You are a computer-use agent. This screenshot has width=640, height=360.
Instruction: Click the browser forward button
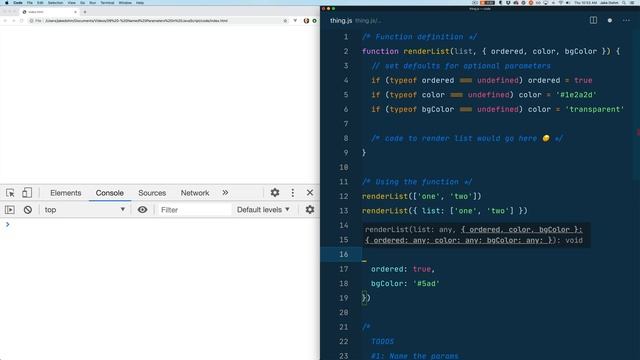point(13,20)
